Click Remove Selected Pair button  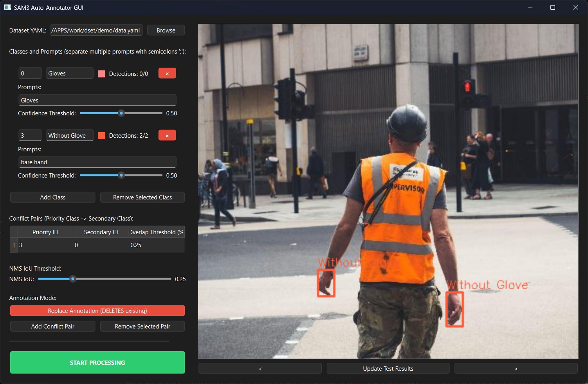pyautogui.click(x=142, y=327)
